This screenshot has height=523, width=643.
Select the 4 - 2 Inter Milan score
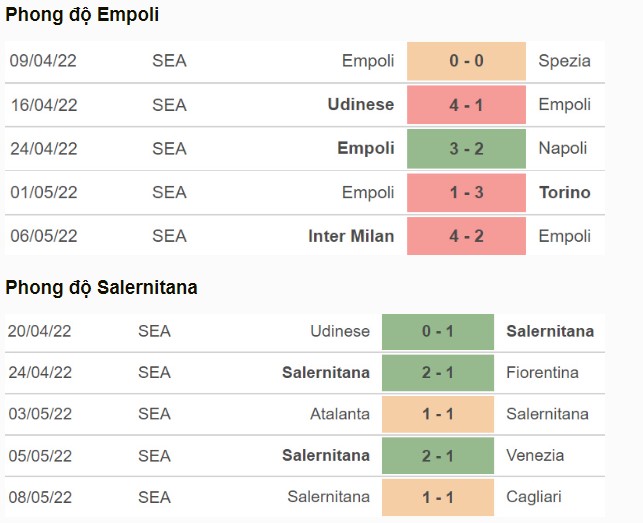coord(466,236)
